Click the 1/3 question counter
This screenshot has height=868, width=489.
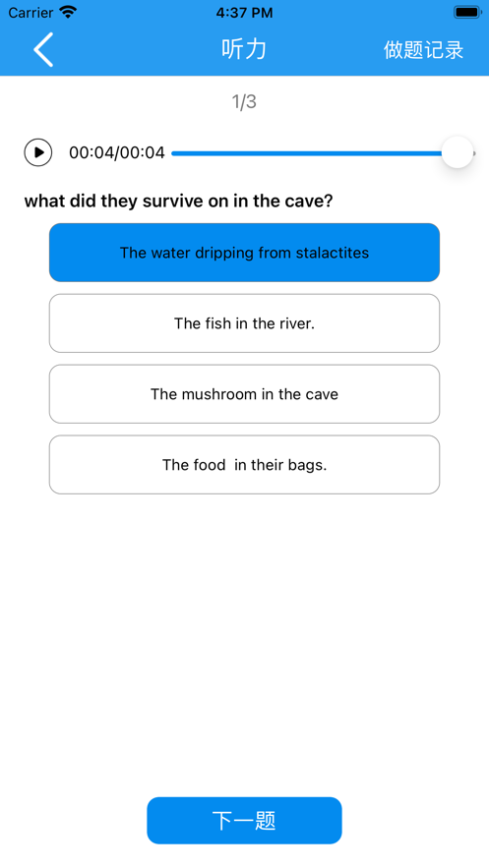click(x=244, y=102)
